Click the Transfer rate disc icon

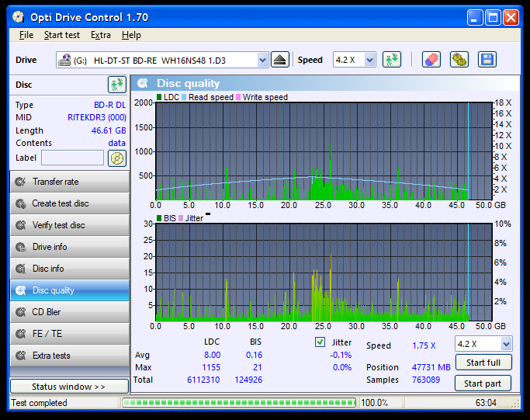[x=21, y=182]
